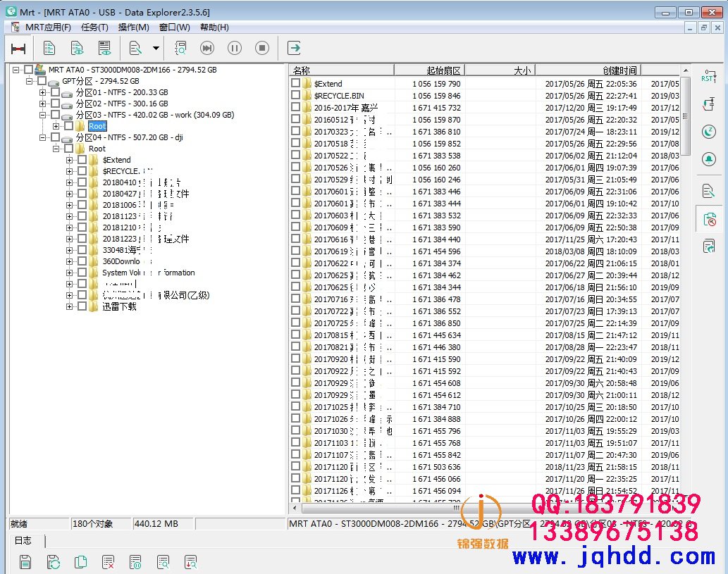Click the clipboard with red clock sidebar icon
728x574 pixels.
click(710, 219)
